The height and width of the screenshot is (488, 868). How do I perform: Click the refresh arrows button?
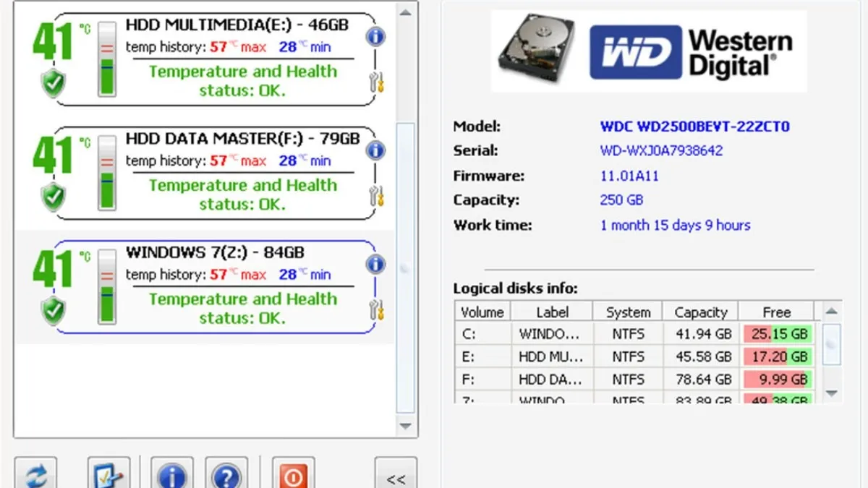pos(35,474)
